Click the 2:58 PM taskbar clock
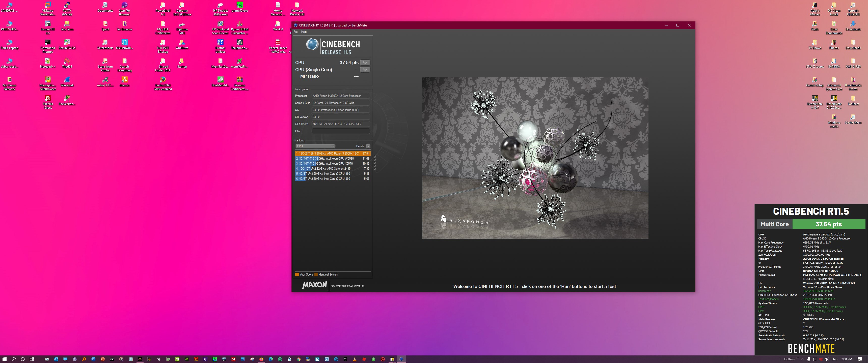 847,359
